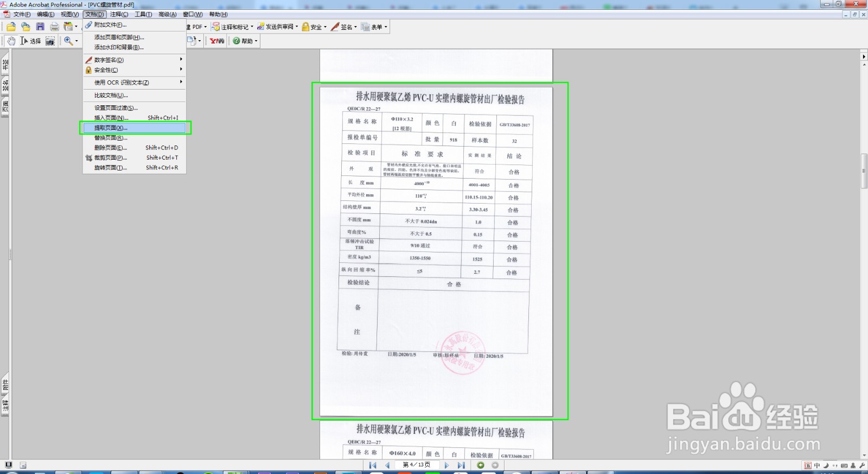Image resolution: width=868 pixels, height=474 pixels.
Task: Choose 提取页面(X)... entry
Action: click(x=134, y=128)
